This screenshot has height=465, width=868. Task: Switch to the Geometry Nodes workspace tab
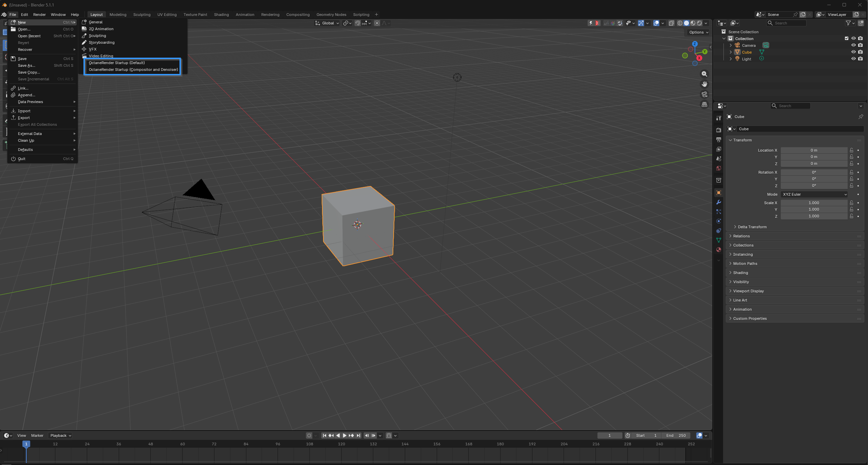(x=331, y=15)
